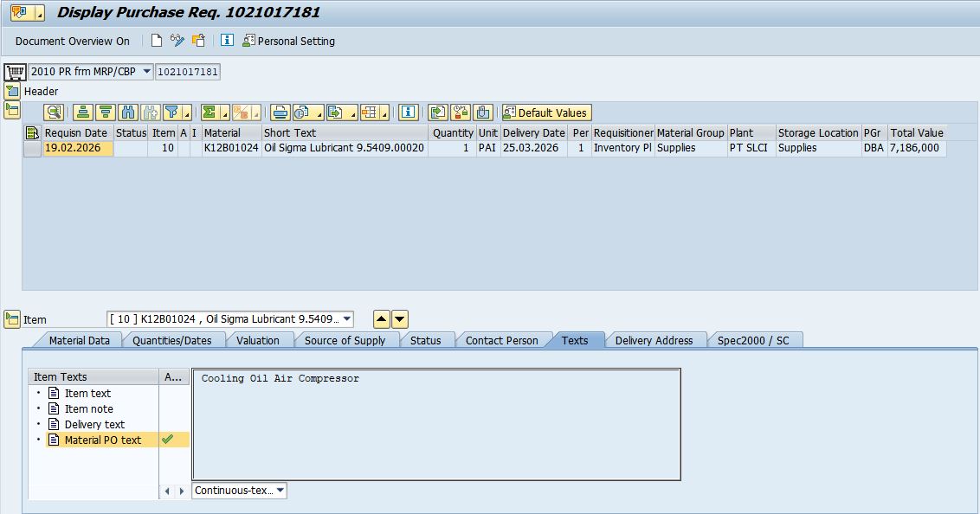Image resolution: width=980 pixels, height=514 pixels.
Task: Click the Document Overview On button
Action: pos(73,41)
